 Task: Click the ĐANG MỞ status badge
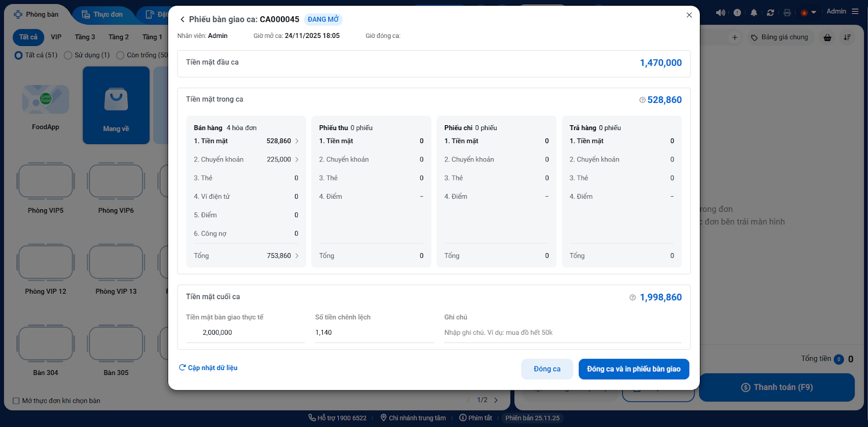tap(323, 20)
